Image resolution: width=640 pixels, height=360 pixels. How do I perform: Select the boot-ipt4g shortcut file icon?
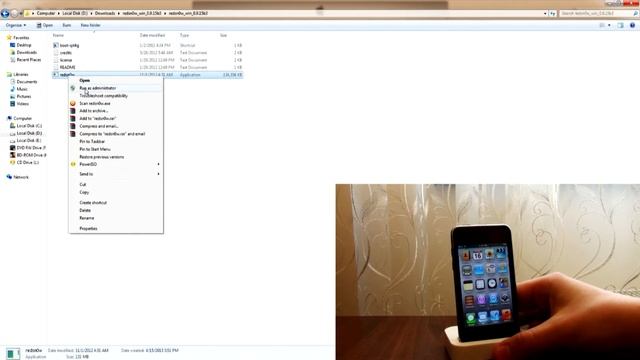pos(56,45)
